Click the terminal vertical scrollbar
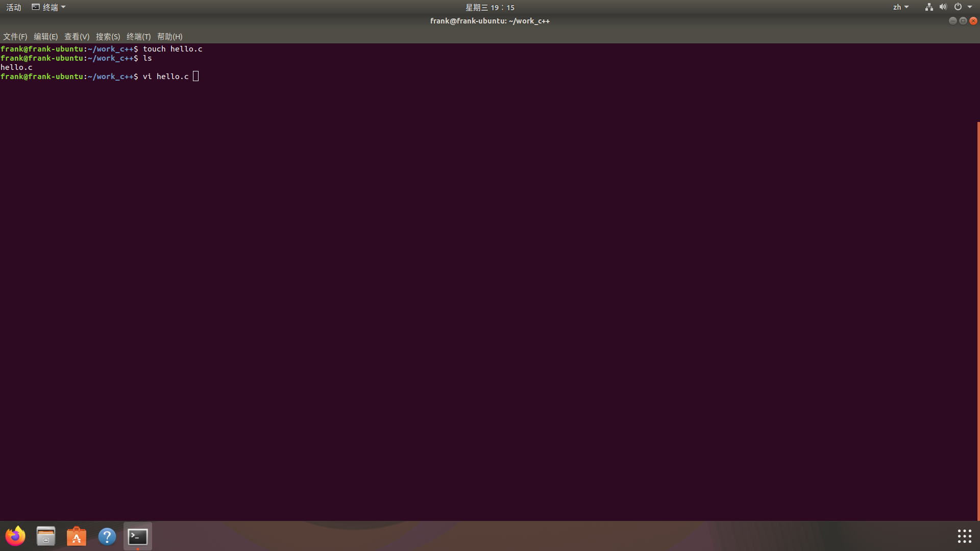The image size is (980, 551). point(978,320)
